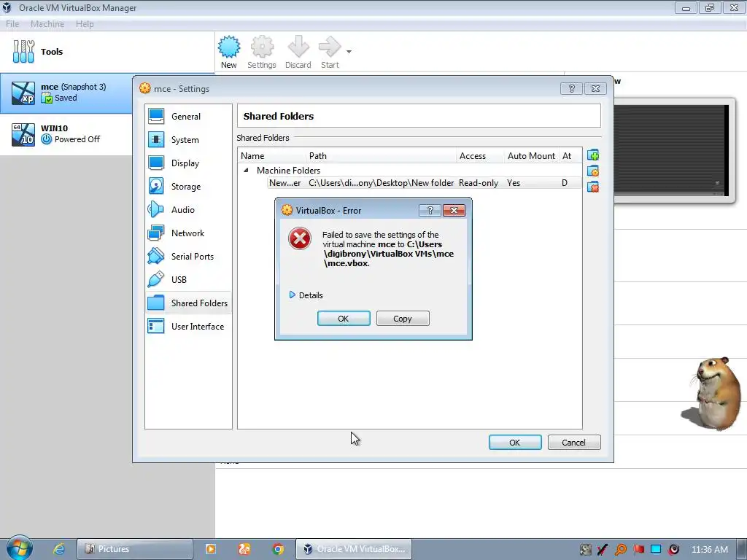747x560 pixels.
Task: Click the Settings window help button
Action: pyautogui.click(x=572, y=88)
